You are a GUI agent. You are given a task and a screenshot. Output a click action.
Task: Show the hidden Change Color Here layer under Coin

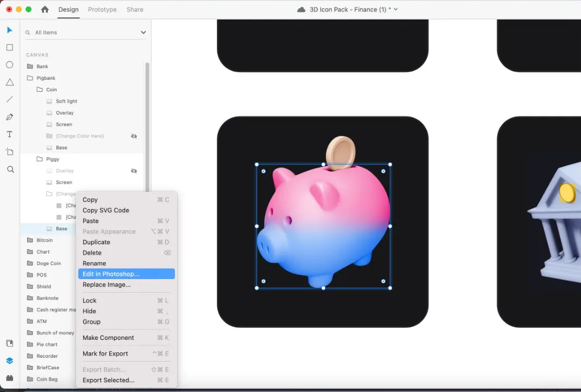(134, 136)
